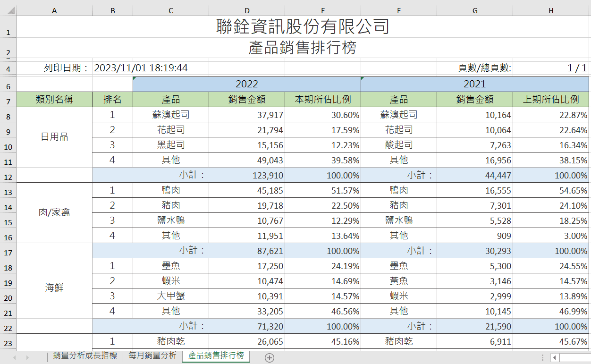Go to previous sheet using left arrow

point(15,357)
